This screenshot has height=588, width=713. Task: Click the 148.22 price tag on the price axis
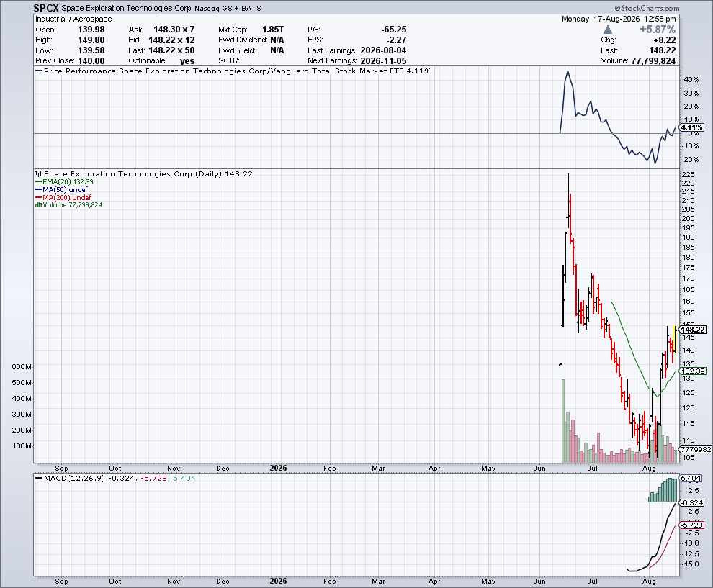tap(693, 330)
